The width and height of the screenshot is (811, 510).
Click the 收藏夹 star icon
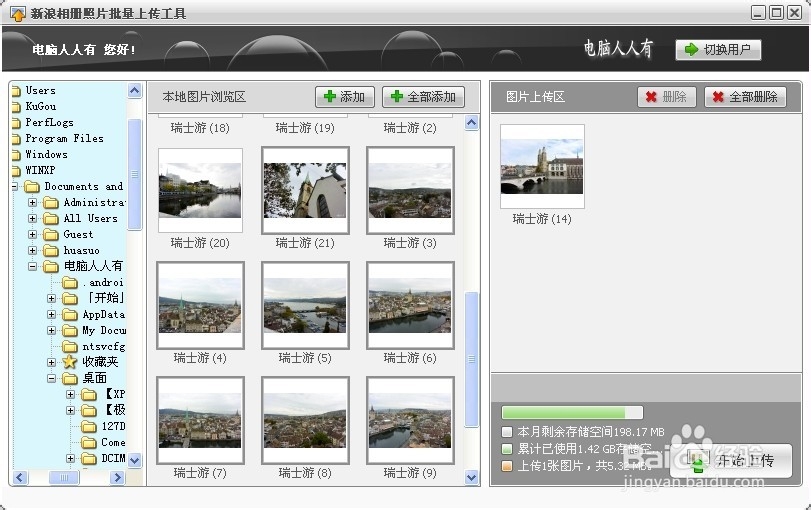click(69, 362)
